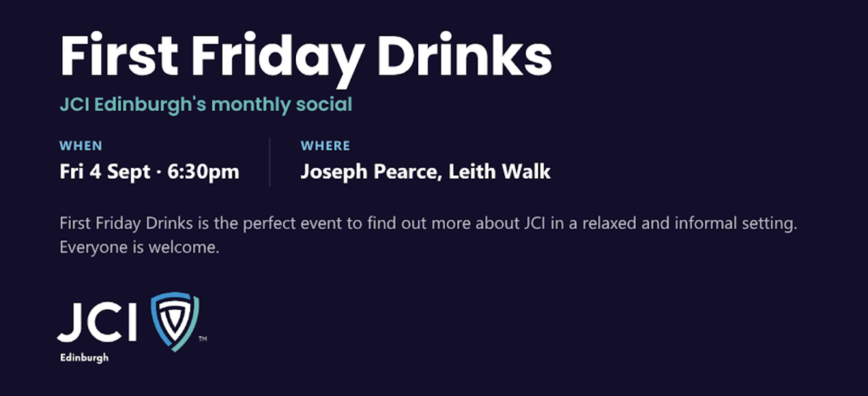868x396 pixels.
Task: Click the TM trademark symbol beside the shield
Action: coord(203,338)
